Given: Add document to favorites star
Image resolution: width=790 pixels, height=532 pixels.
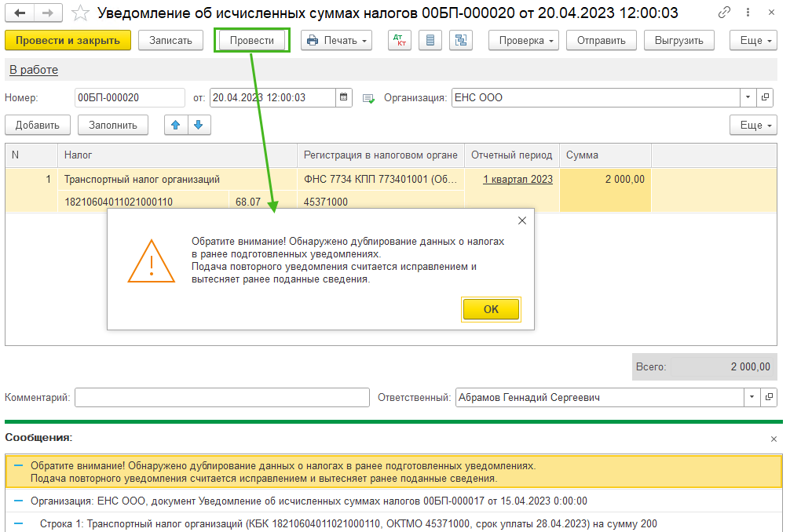Looking at the screenshot, I should click(80, 13).
